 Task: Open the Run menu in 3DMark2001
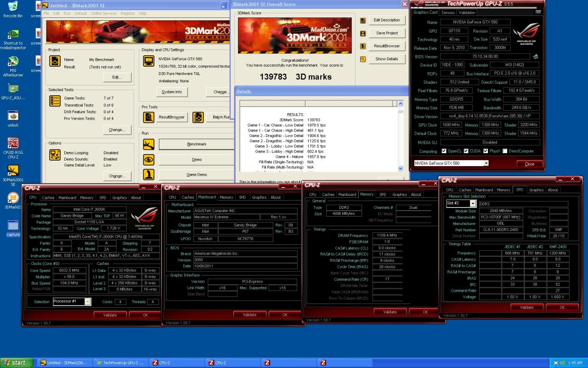67,13
